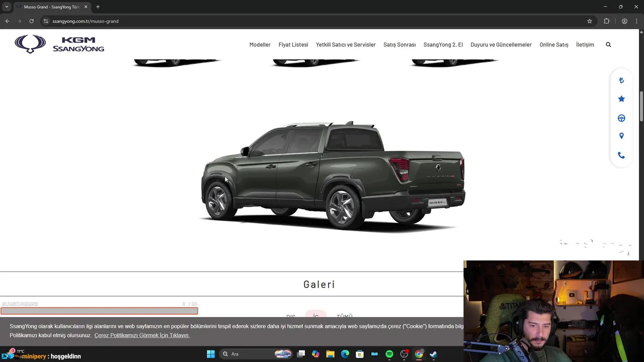Image resolution: width=644 pixels, height=362 pixels.
Task: Click the Galeri section heading
Action: point(319,285)
